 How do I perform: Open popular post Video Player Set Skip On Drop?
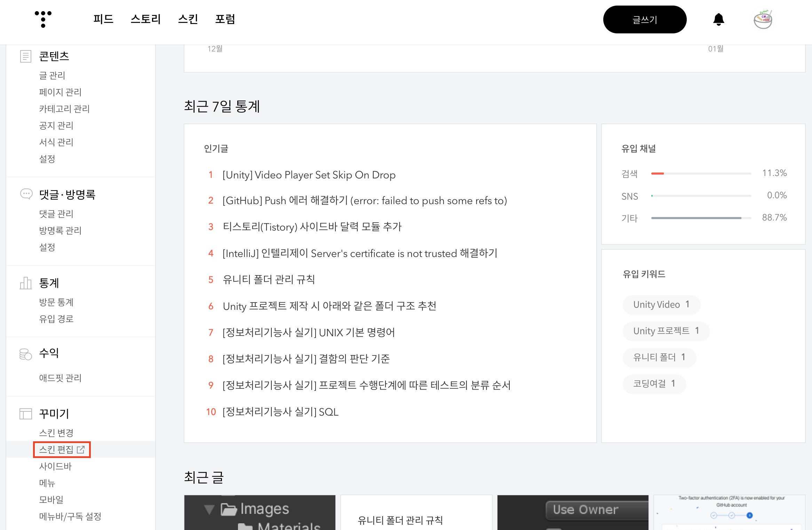coord(309,175)
